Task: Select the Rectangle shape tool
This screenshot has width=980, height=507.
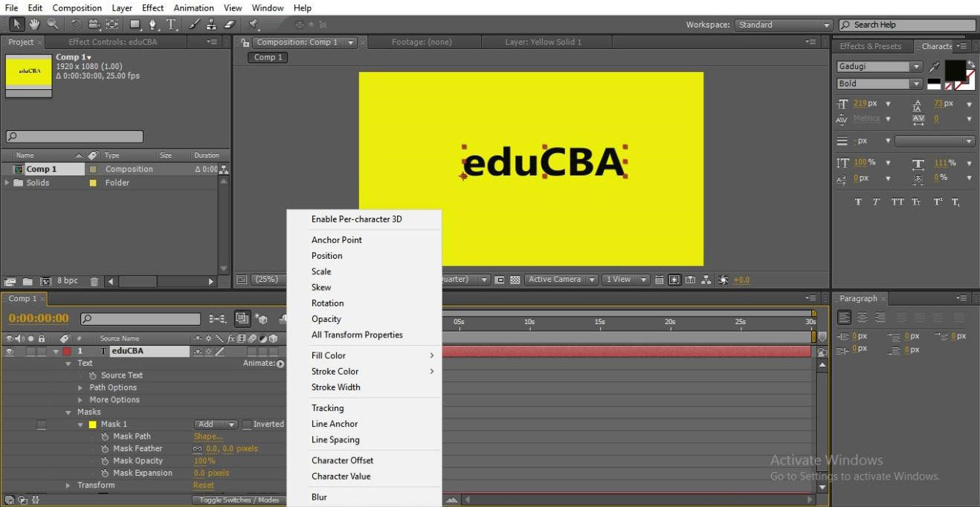Action: tap(135, 25)
